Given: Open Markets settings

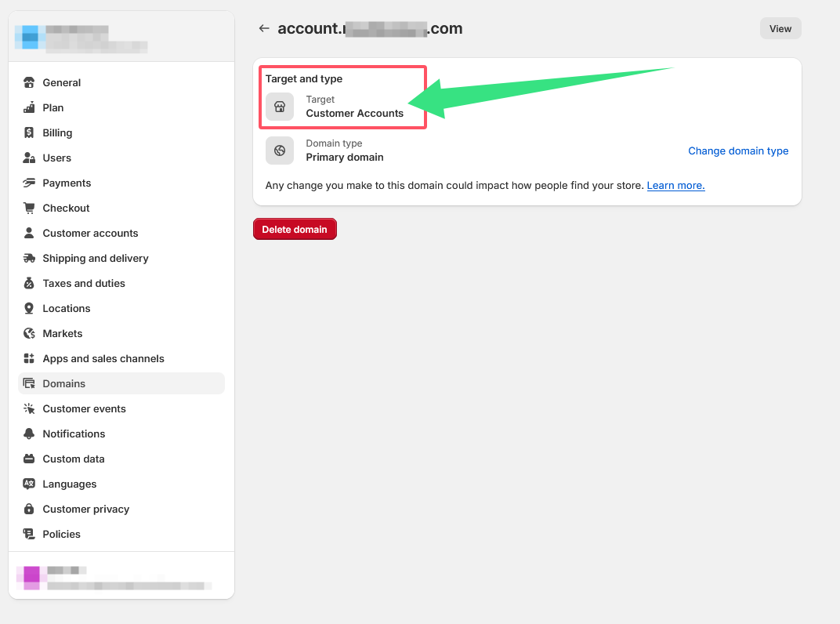Looking at the screenshot, I should (x=62, y=333).
